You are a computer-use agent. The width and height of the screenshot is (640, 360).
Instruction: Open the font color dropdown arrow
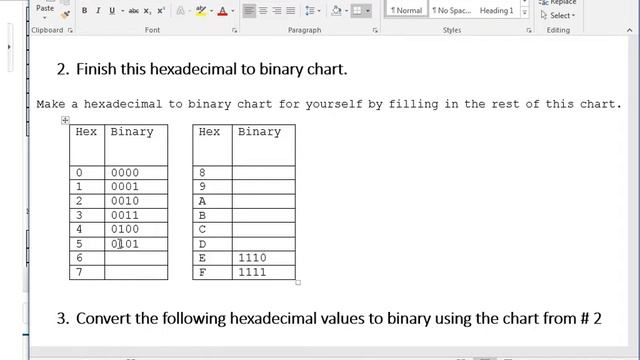(233, 11)
